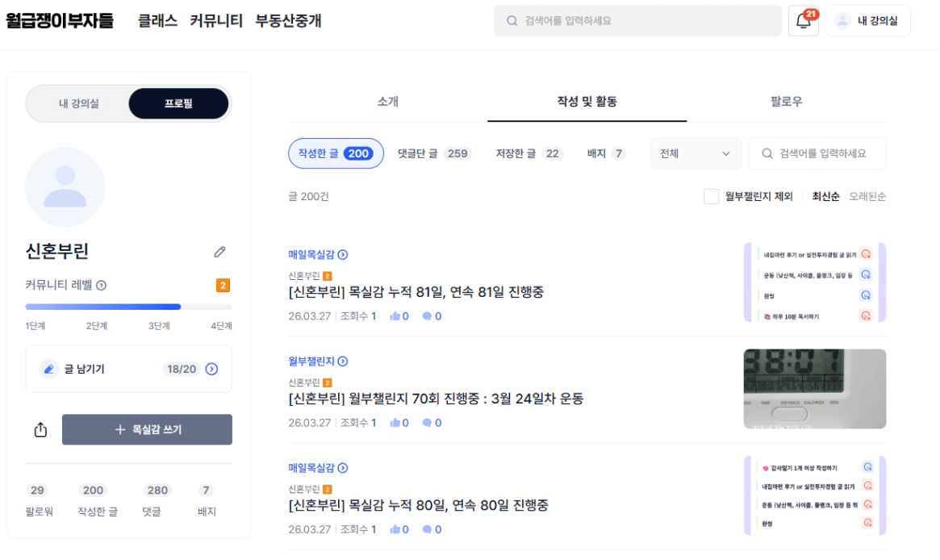This screenshot has height=560, width=940.
Task: Expand the 월부챌린지 category link arrow
Action: click(343, 361)
